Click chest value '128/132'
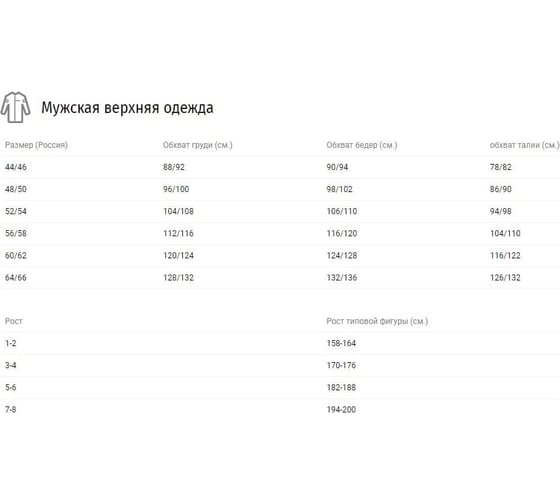The image size is (560, 504). [x=179, y=278]
